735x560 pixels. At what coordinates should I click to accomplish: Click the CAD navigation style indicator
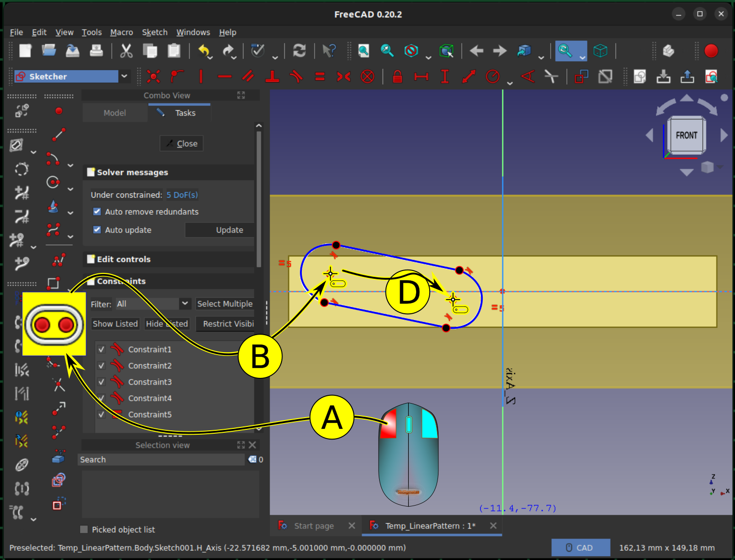click(x=580, y=547)
